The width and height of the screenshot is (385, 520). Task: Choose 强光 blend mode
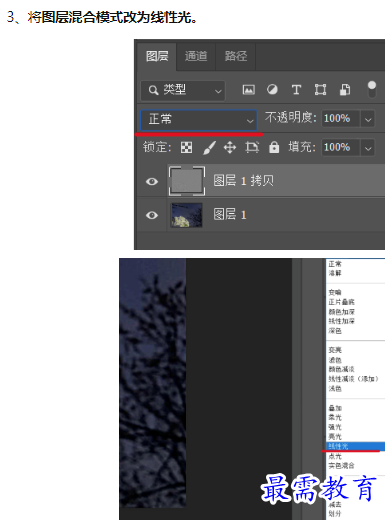click(335, 427)
